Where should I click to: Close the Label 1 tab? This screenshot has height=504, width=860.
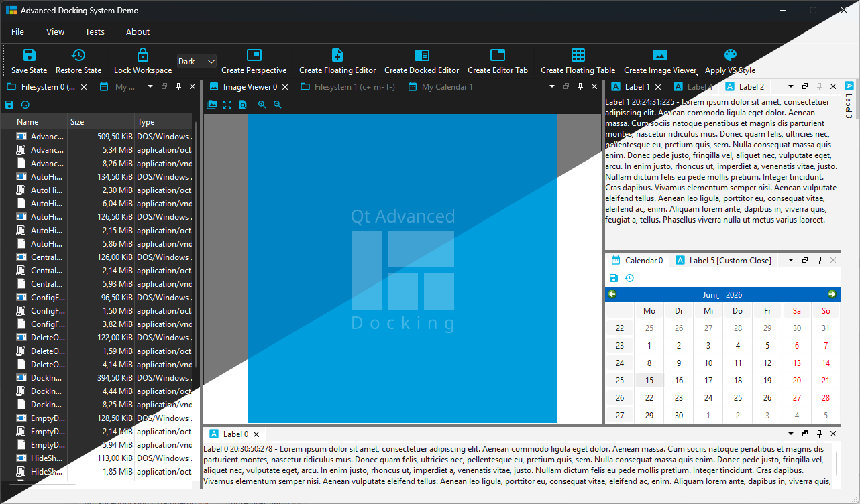(658, 87)
